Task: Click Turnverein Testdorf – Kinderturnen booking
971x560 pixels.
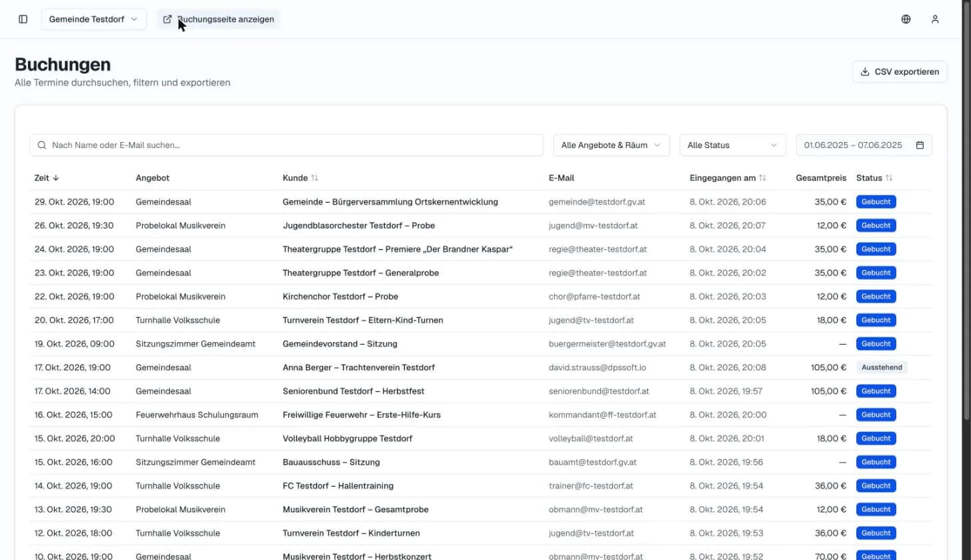Action: [351, 533]
